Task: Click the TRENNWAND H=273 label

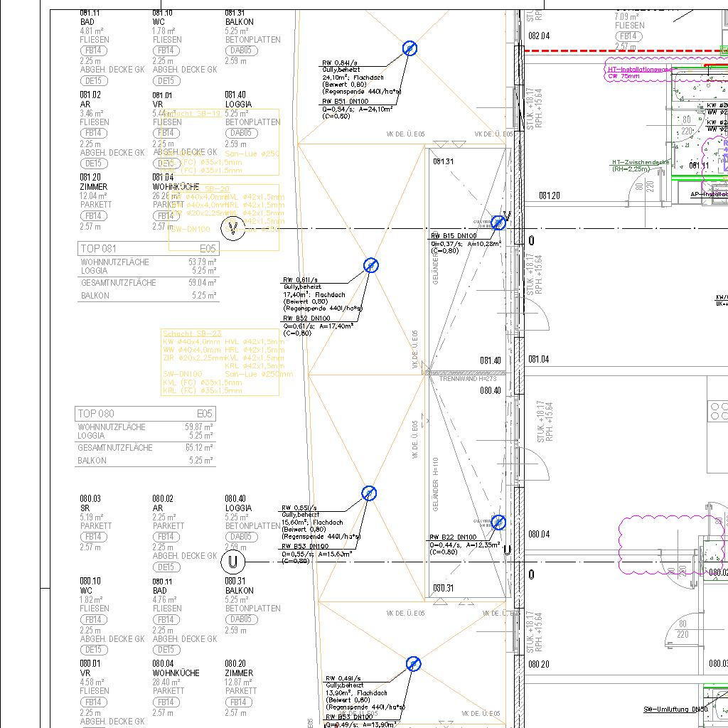Action: point(467,380)
